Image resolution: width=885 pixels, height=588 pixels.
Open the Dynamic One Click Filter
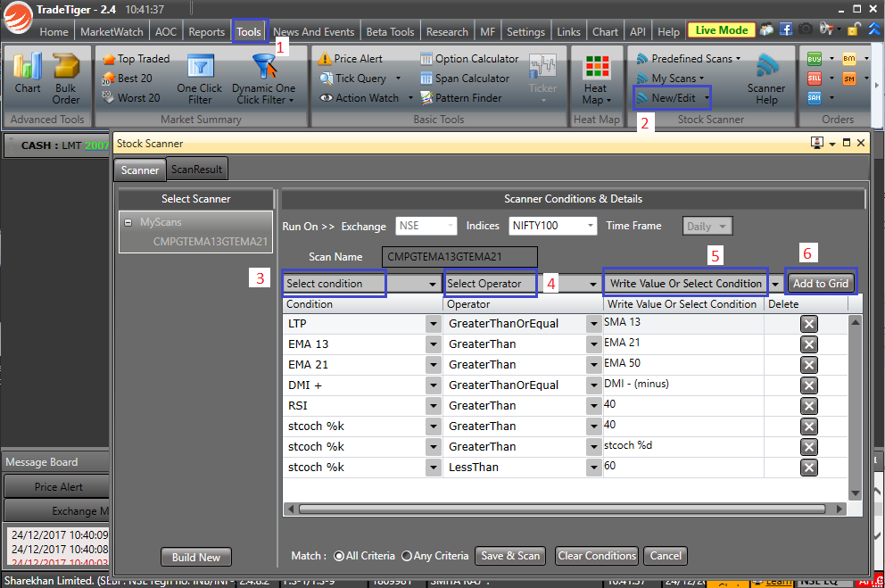(263, 79)
